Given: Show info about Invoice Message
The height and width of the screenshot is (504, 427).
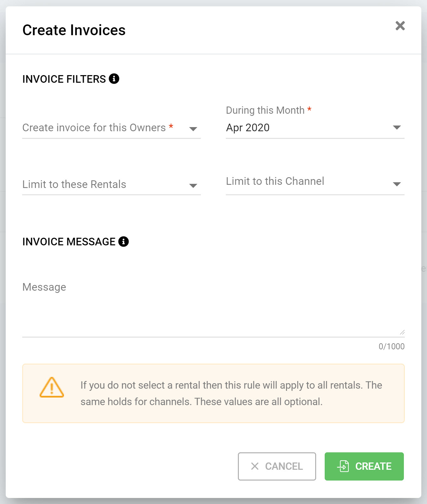Looking at the screenshot, I should coord(124,242).
